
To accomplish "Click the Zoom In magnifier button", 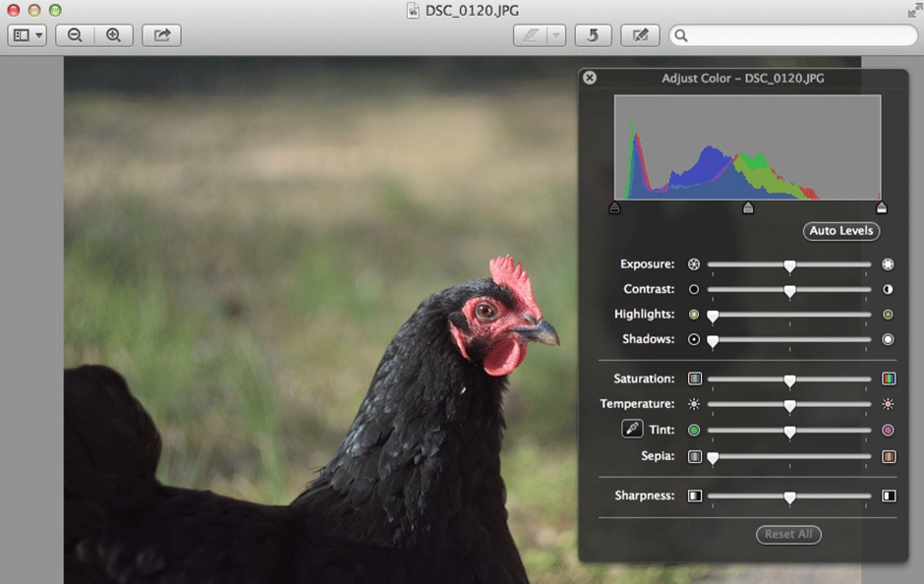I will [x=113, y=35].
